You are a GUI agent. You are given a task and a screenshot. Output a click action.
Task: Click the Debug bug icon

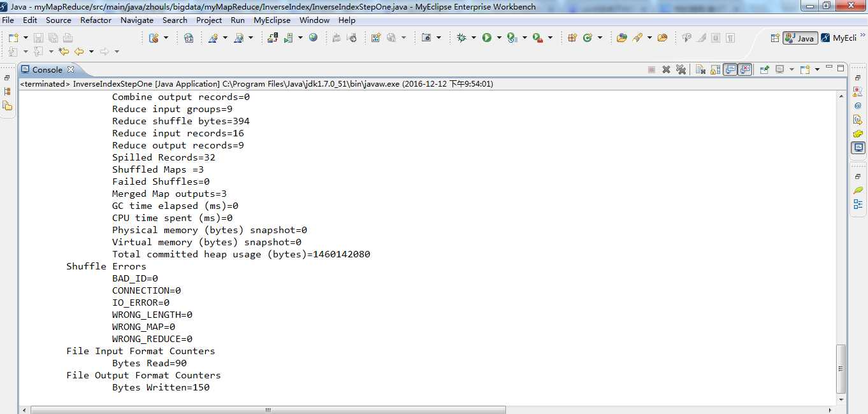click(x=461, y=38)
